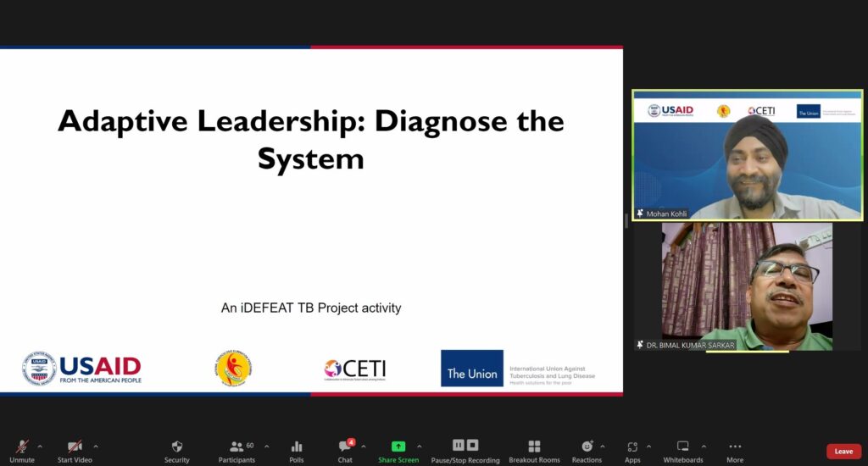The width and height of the screenshot is (868, 466).
Task: Start Video from the toolbar
Action: 74,447
